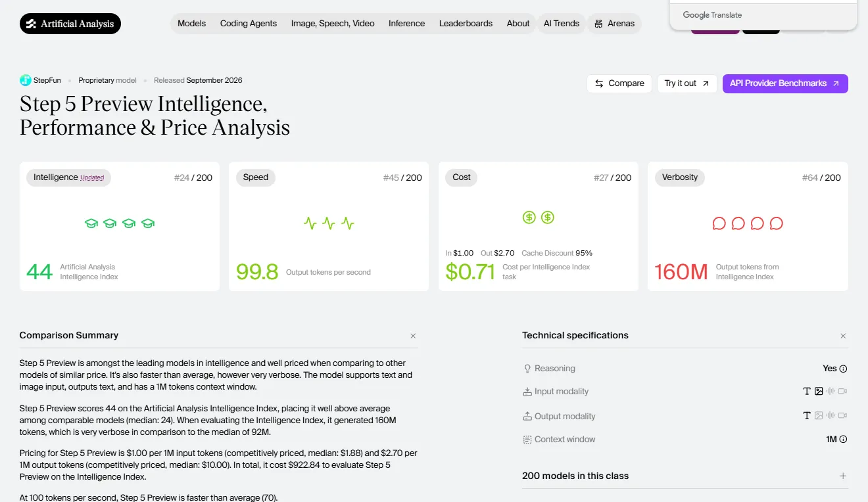Open the Leaderboards menu
868x502 pixels.
466,24
